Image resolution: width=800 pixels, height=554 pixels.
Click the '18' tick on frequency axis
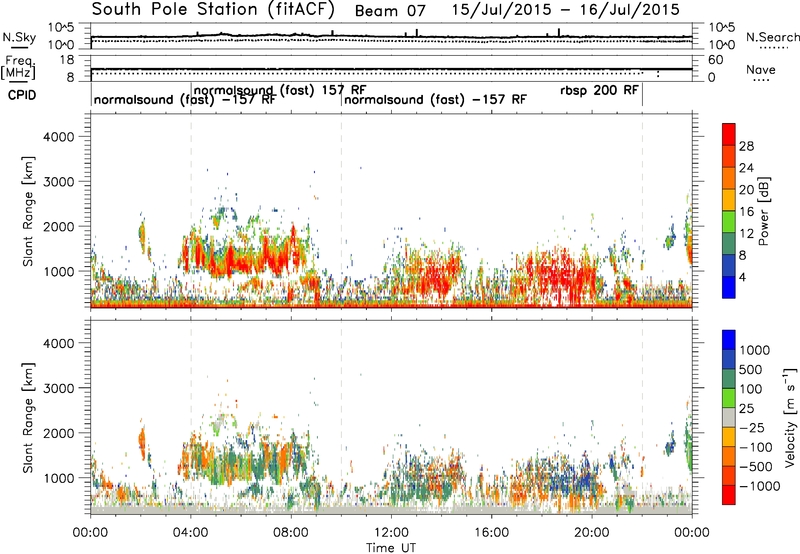click(67, 60)
